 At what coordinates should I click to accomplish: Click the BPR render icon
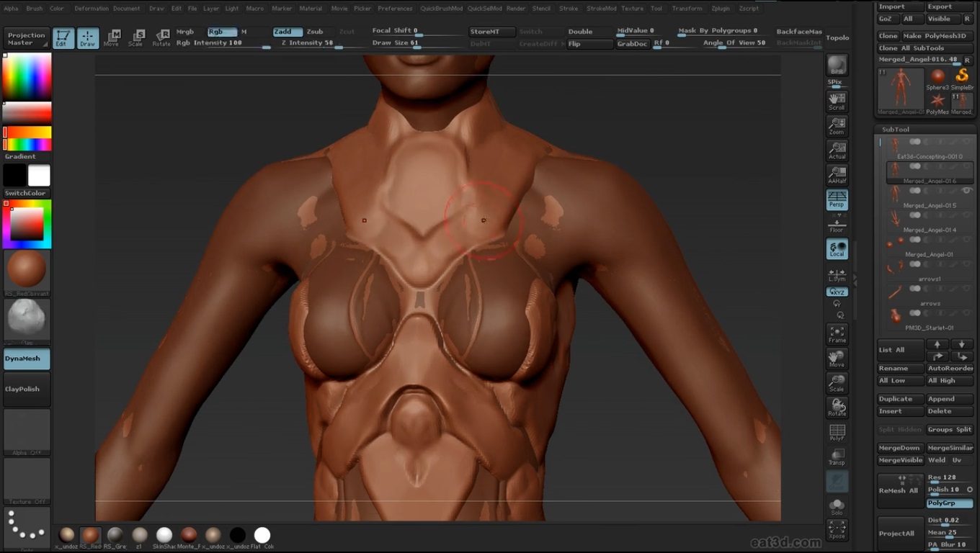[x=837, y=66]
